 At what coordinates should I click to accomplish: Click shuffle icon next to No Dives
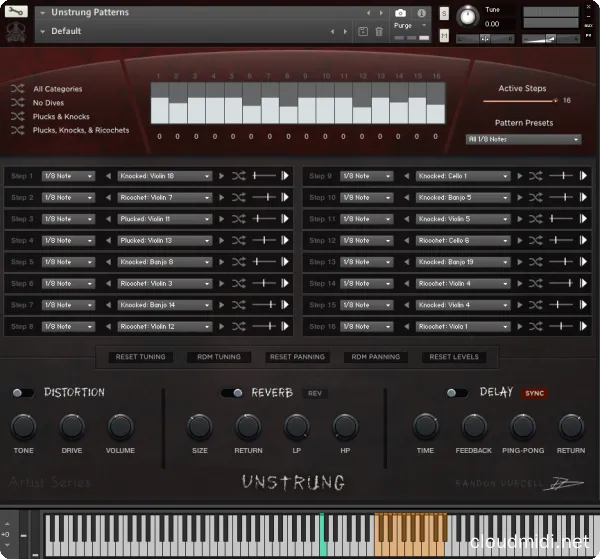click(17, 102)
